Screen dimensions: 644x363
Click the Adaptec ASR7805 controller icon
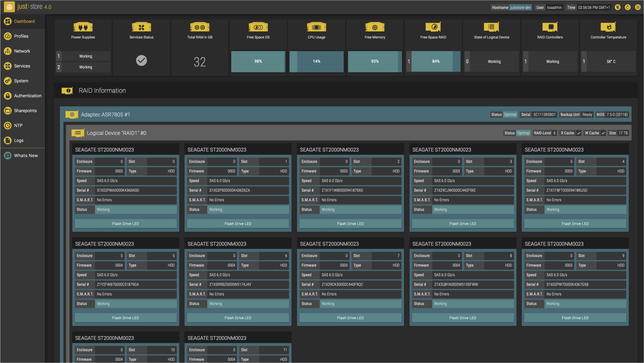click(72, 115)
